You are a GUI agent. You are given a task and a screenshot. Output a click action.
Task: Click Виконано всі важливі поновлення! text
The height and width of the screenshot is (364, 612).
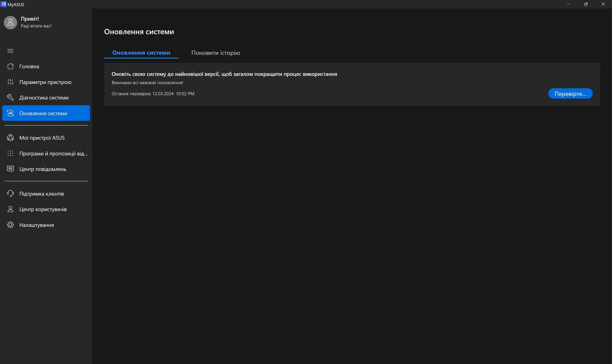pyautogui.click(x=147, y=83)
